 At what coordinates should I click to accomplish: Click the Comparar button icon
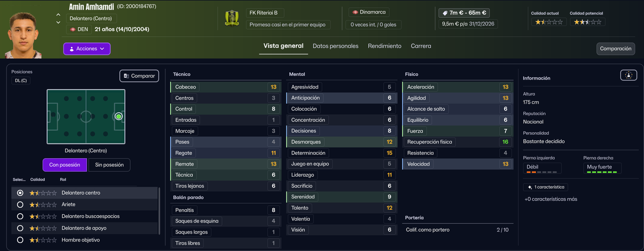pyautogui.click(x=126, y=76)
